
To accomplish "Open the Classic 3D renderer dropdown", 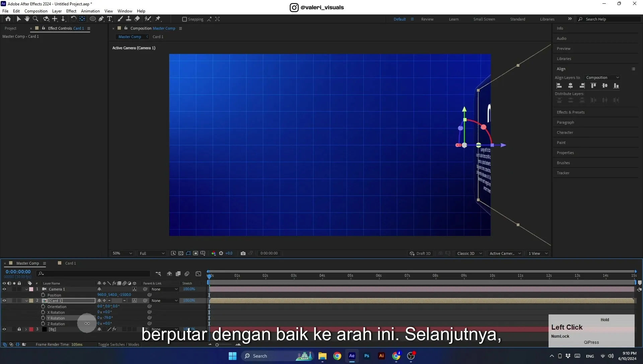I will [470, 254].
